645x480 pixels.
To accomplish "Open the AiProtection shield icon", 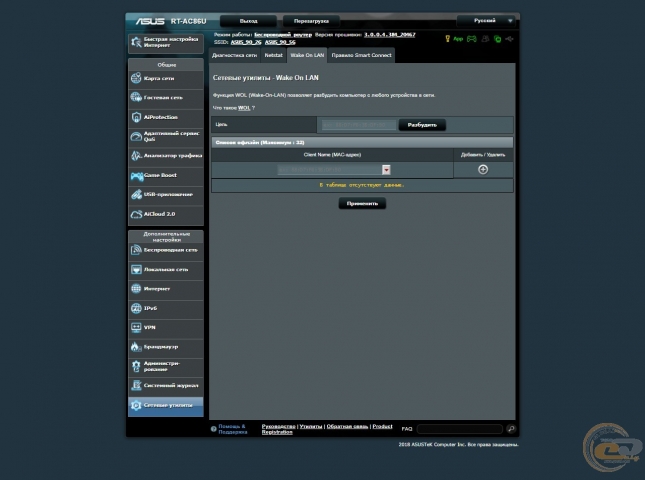I will click(136, 117).
